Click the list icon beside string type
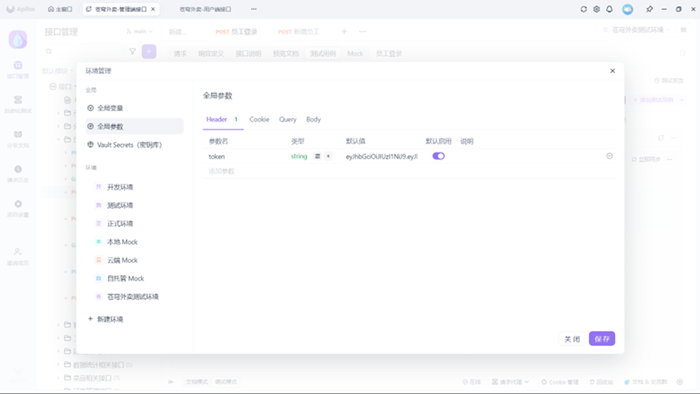 click(x=317, y=156)
